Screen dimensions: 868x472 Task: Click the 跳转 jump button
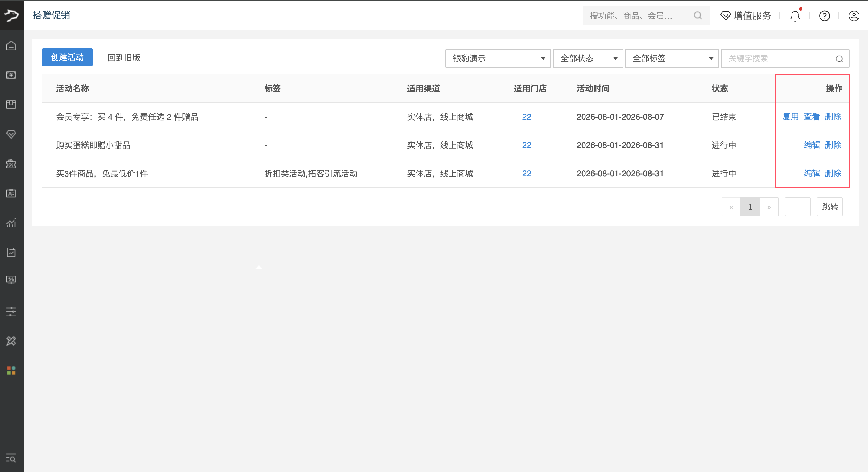coord(830,207)
